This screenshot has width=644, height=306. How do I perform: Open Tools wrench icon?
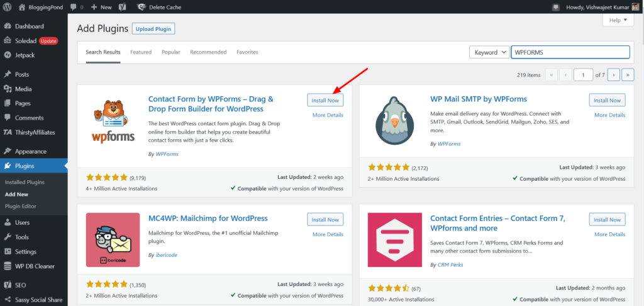[x=8, y=237]
